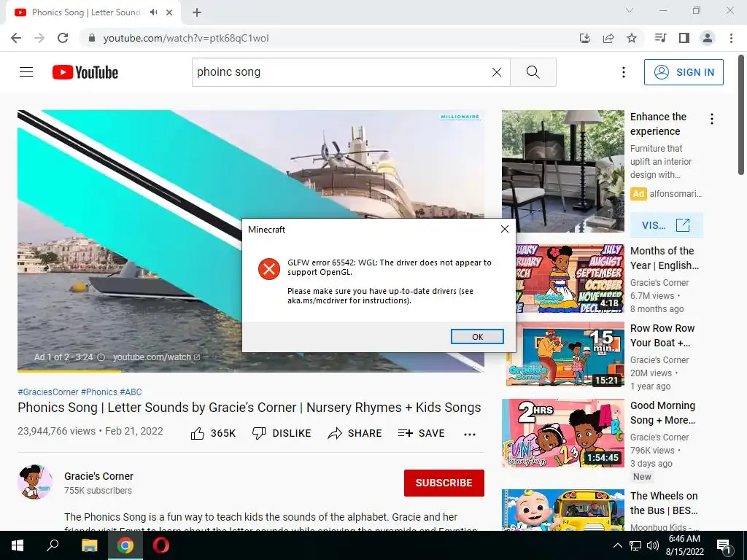This screenshot has height=560, width=747.
Task: Clear the search text with the X
Action: (x=496, y=72)
